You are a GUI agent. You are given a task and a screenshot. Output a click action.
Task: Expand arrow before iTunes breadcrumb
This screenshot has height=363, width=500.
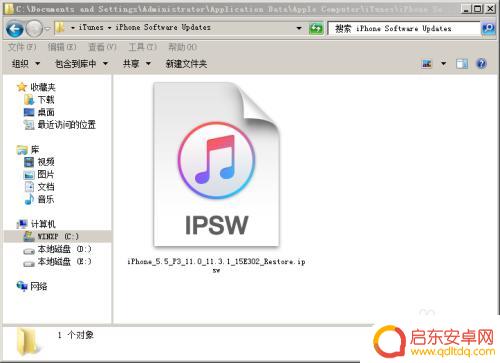[x=73, y=28]
